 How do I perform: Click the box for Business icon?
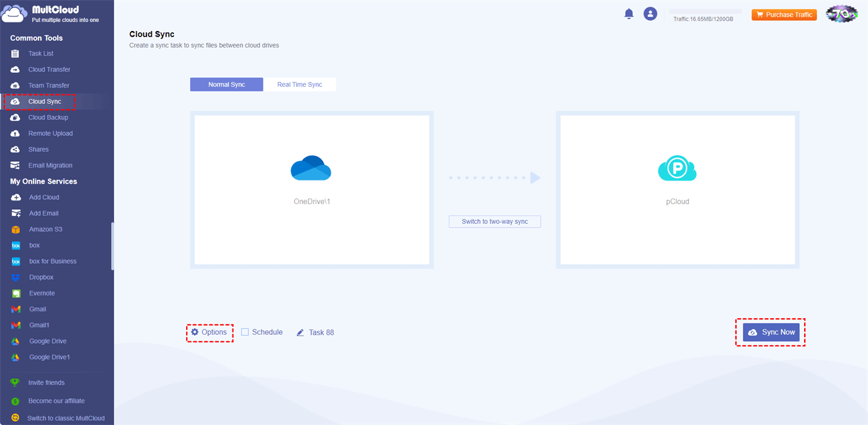(x=16, y=261)
